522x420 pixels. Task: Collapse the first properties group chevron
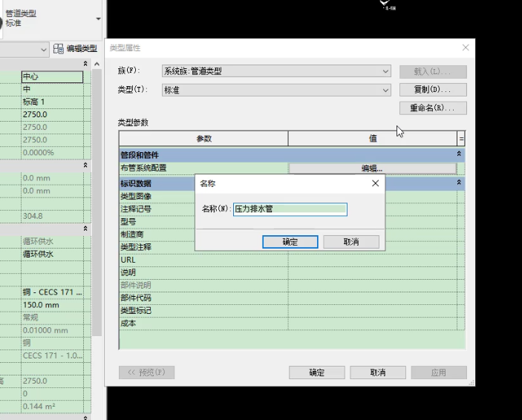pyautogui.click(x=85, y=64)
